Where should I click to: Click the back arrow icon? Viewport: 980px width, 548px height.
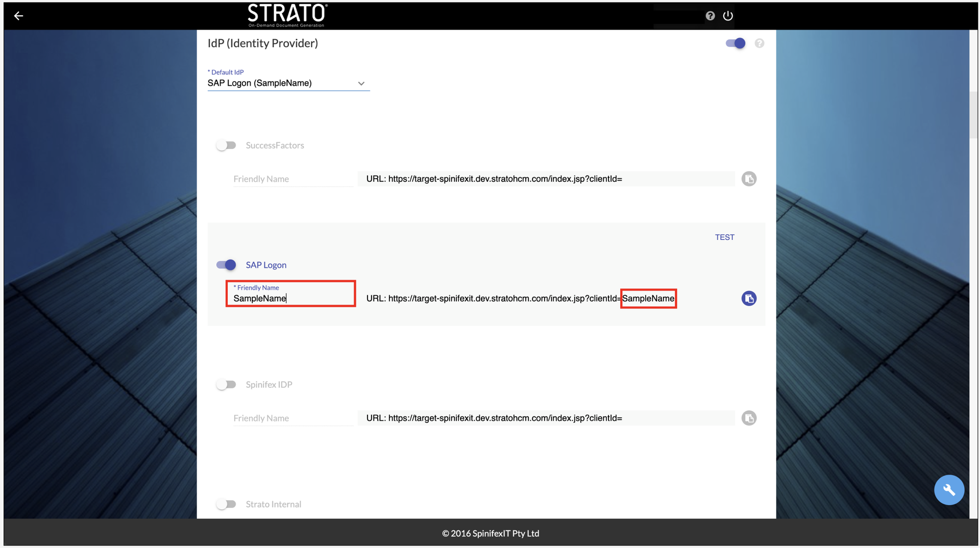(x=18, y=16)
